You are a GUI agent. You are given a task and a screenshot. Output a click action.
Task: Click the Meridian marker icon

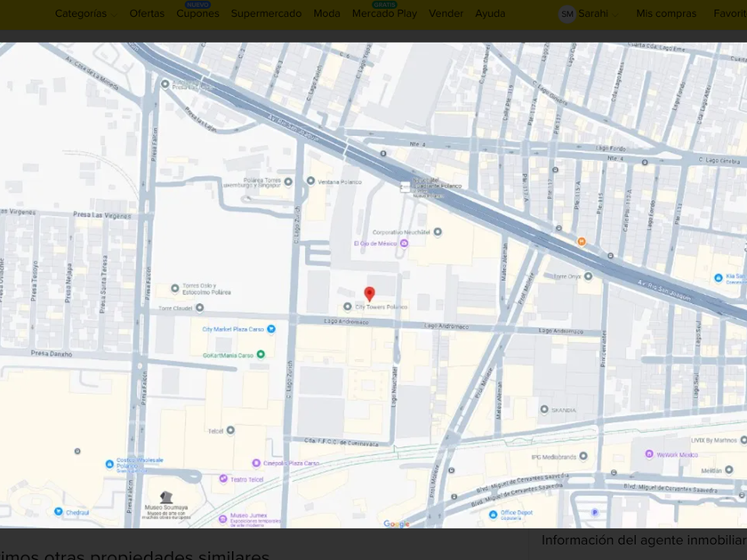click(x=729, y=470)
